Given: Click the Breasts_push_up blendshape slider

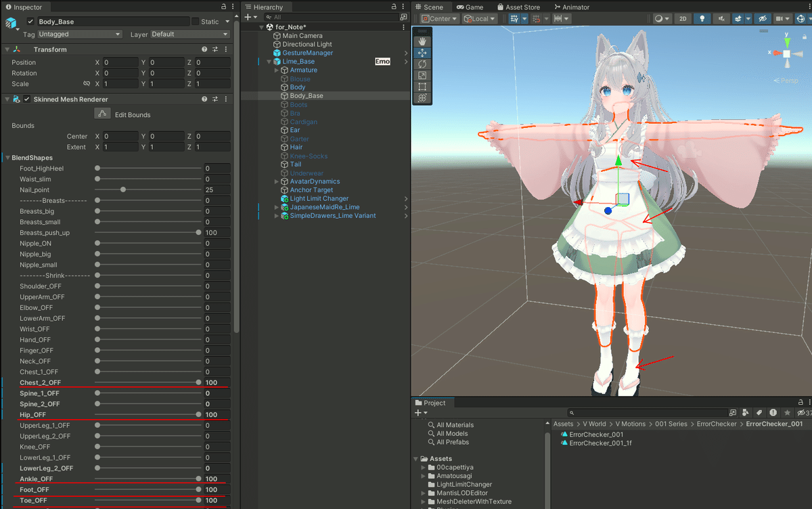Looking at the screenshot, I should [149, 233].
